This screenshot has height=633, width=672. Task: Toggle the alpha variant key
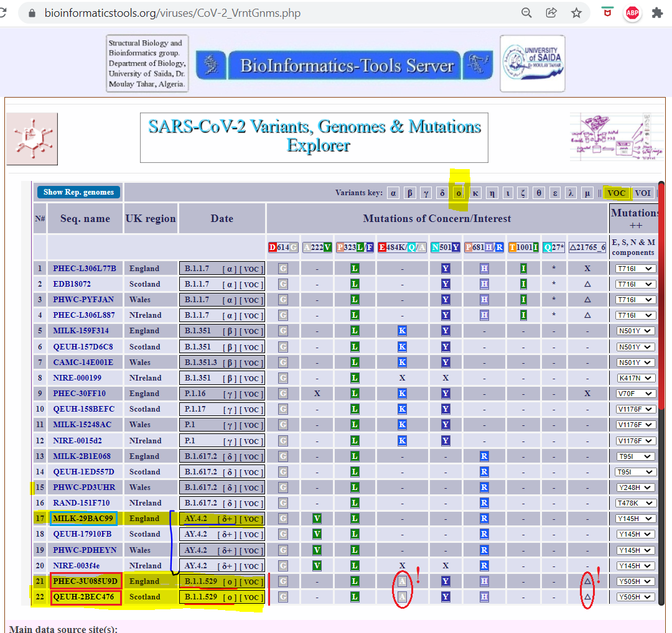point(393,193)
